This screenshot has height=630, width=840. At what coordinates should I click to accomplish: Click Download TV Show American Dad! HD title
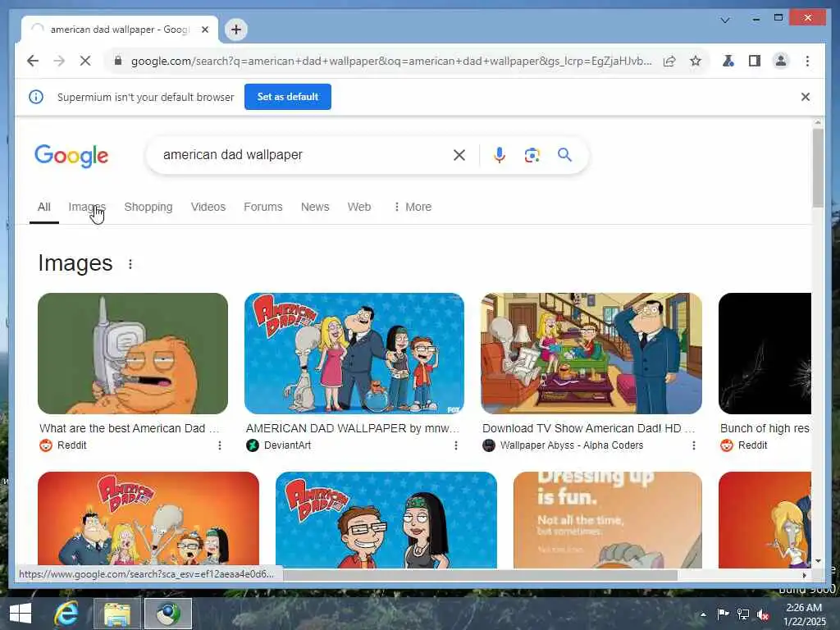click(589, 428)
